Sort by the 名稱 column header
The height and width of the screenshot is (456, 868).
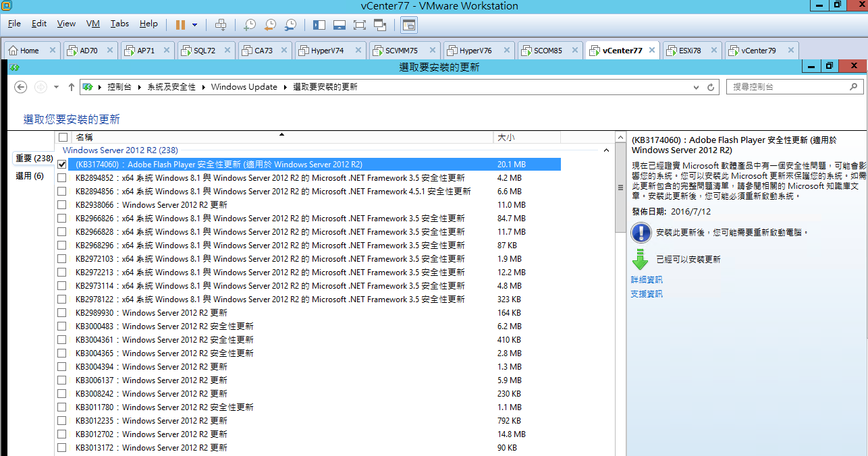point(282,137)
